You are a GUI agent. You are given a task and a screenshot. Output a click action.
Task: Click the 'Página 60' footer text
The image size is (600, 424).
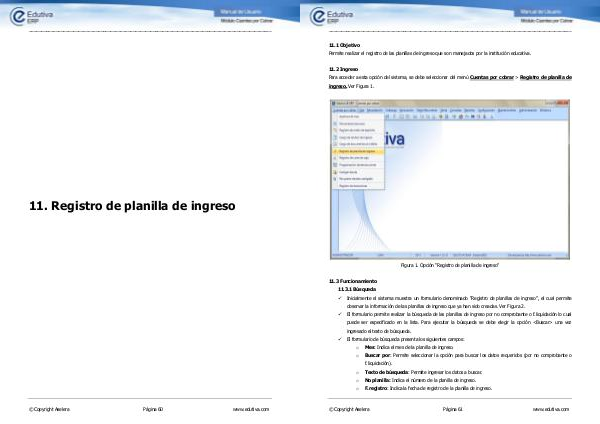tap(153, 409)
